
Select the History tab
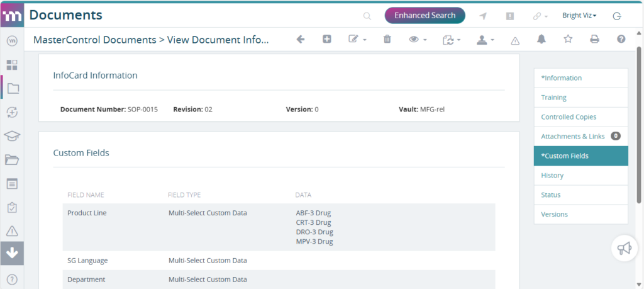pos(580,176)
